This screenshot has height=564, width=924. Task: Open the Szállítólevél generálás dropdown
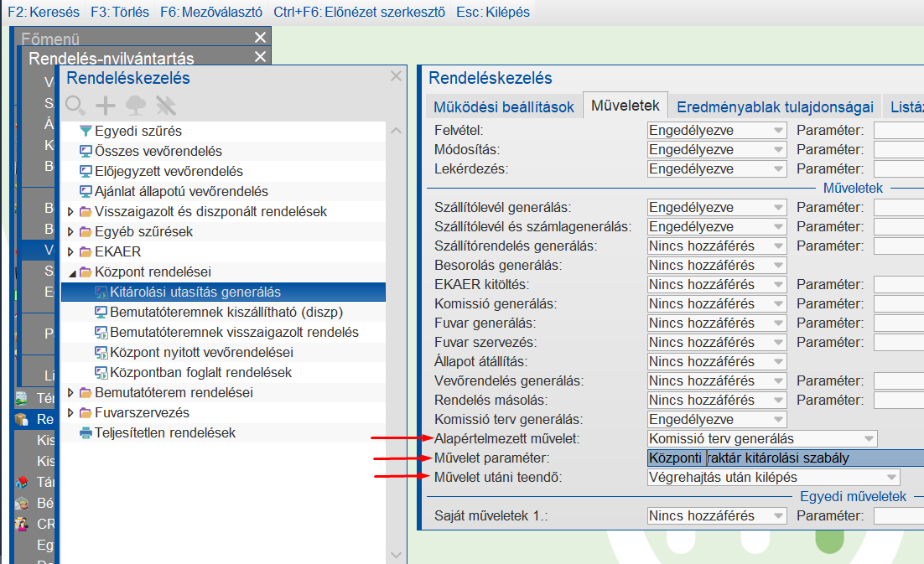(x=717, y=207)
